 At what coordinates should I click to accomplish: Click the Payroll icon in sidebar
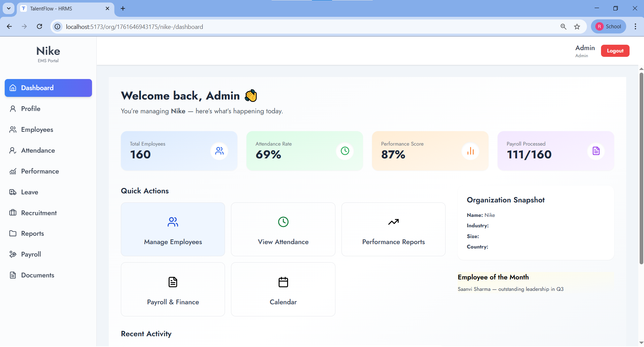13,254
